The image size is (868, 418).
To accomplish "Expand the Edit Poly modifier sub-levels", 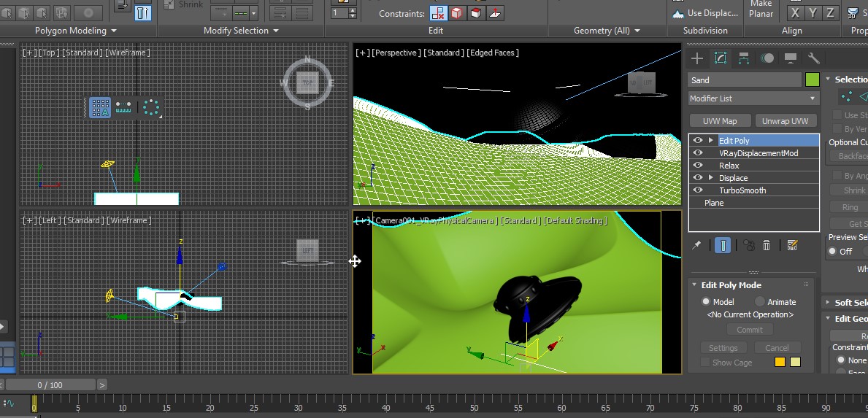I will [710, 141].
